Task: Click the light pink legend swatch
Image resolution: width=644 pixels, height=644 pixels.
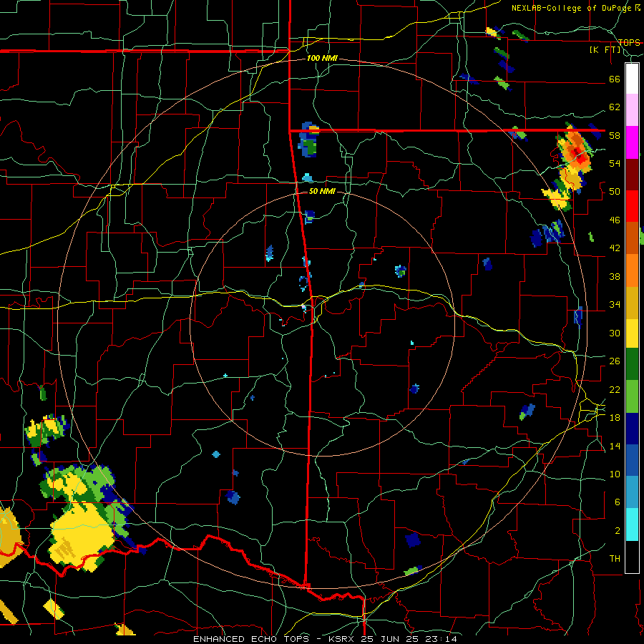Action: (632, 110)
